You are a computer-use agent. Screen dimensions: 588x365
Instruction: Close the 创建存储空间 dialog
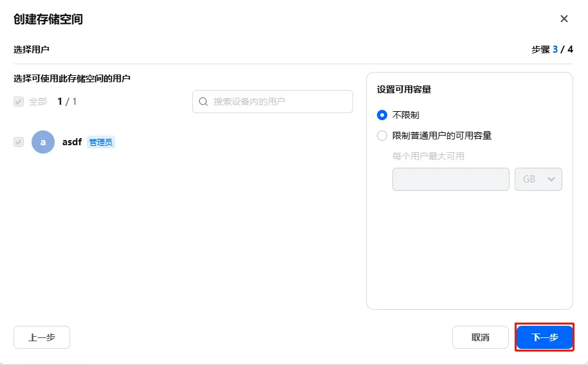[564, 19]
